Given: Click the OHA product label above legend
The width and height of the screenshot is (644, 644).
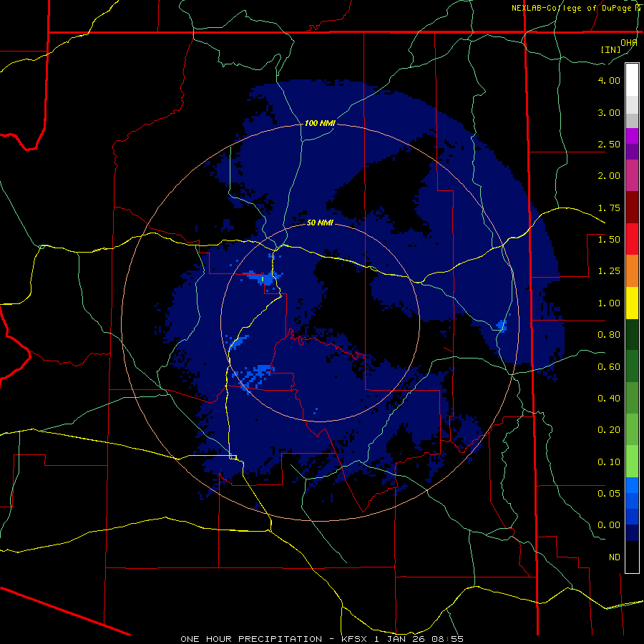Looking at the screenshot, I should coord(629,43).
